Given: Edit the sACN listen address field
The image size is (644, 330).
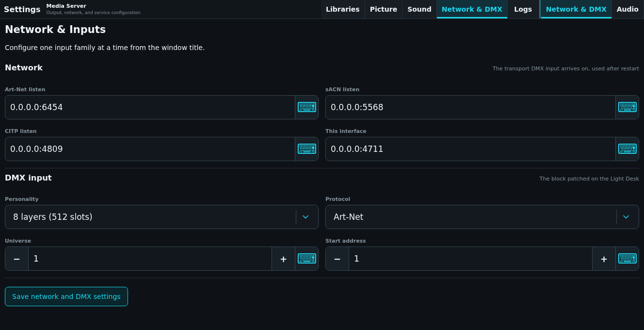Looking at the screenshot, I should [471, 107].
